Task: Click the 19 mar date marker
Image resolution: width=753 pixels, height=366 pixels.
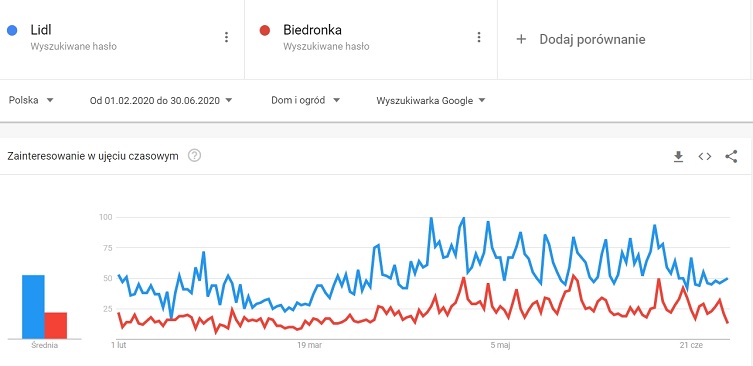Action: [x=309, y=345]
